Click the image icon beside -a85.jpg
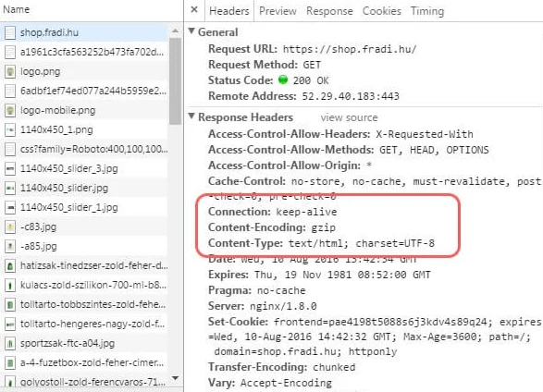 [x=10, y=246]
